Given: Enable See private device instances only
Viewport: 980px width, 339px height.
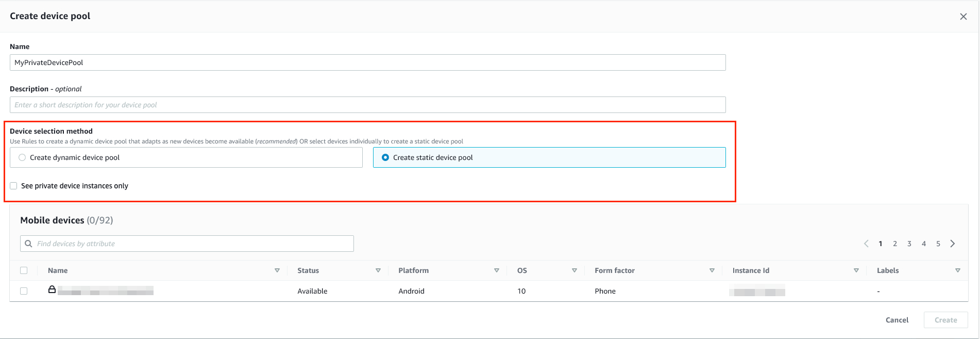Looking at the screenshot, I should click(x=13, y=186).
